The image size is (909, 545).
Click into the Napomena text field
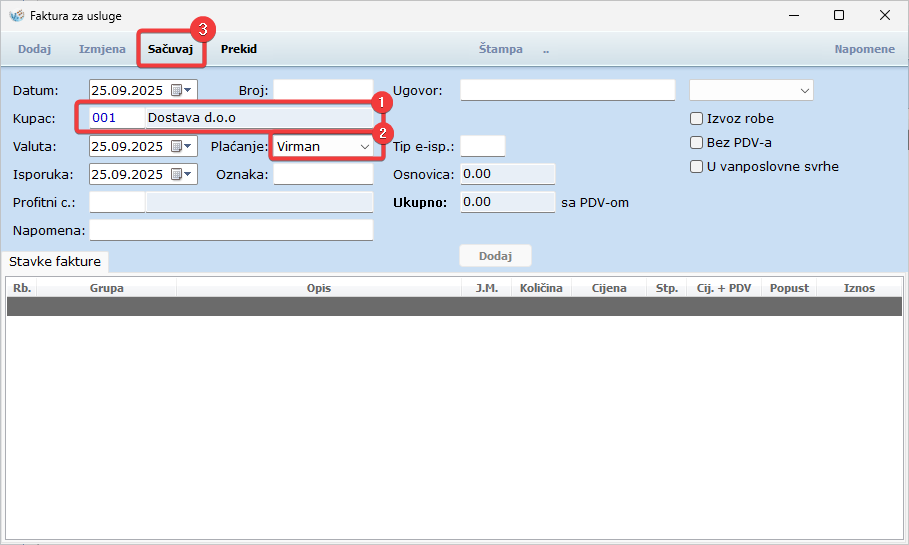231,230
